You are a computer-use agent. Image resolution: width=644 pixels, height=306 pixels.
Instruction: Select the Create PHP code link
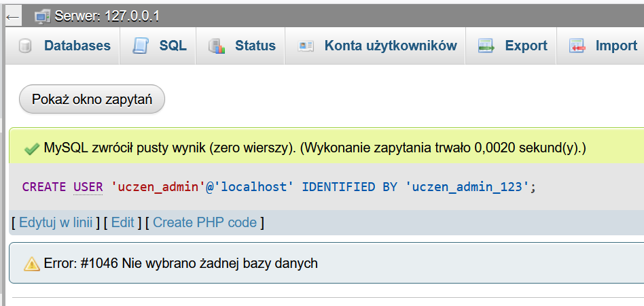(x=204, y=222)
